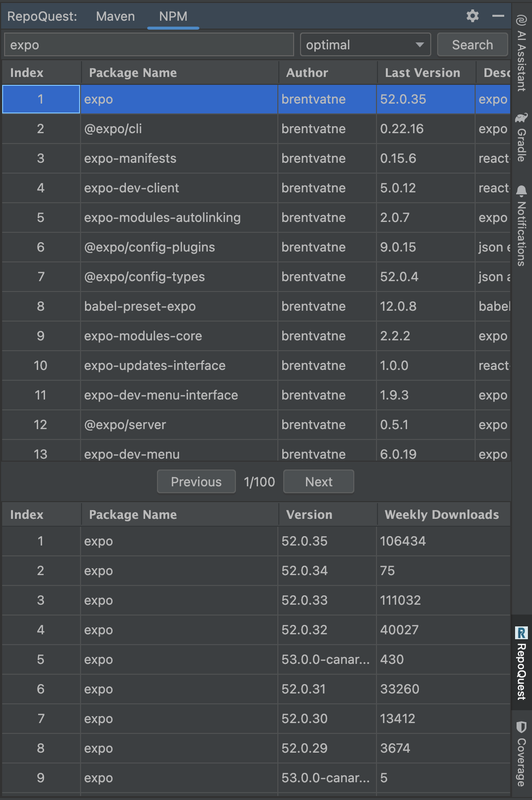The width and height of the screenshot is (532, 800).
Task: Open the Gradle tool window
Action: tap(521, 137)
